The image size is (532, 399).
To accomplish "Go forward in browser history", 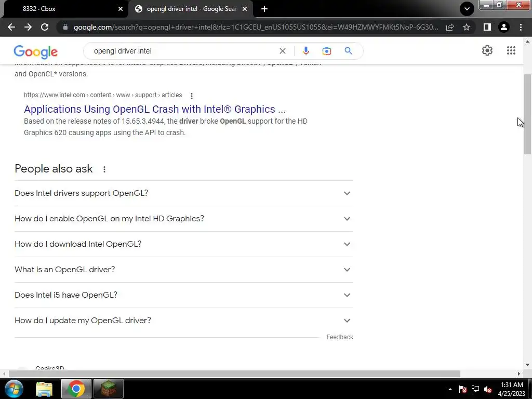I will point(28,27).
